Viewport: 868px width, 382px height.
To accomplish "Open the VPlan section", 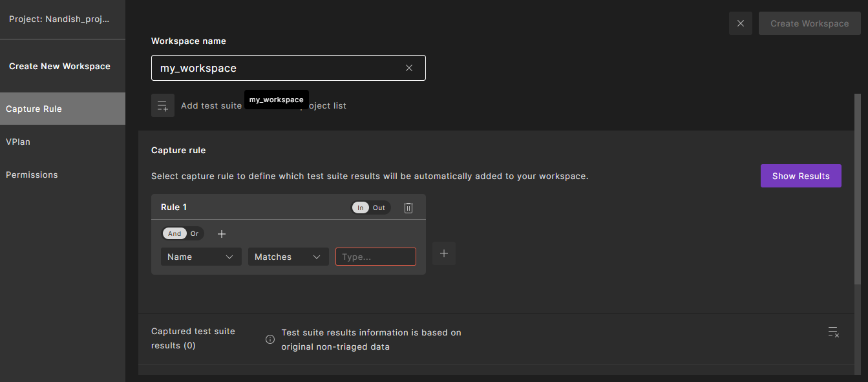I will [18, 142].
